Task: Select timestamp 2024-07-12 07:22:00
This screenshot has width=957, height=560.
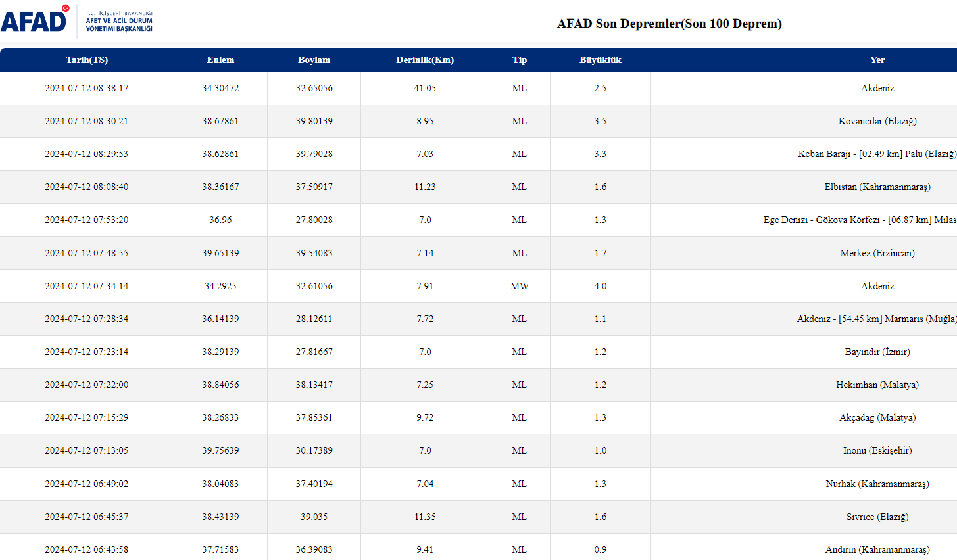Action: coord(87,385)
